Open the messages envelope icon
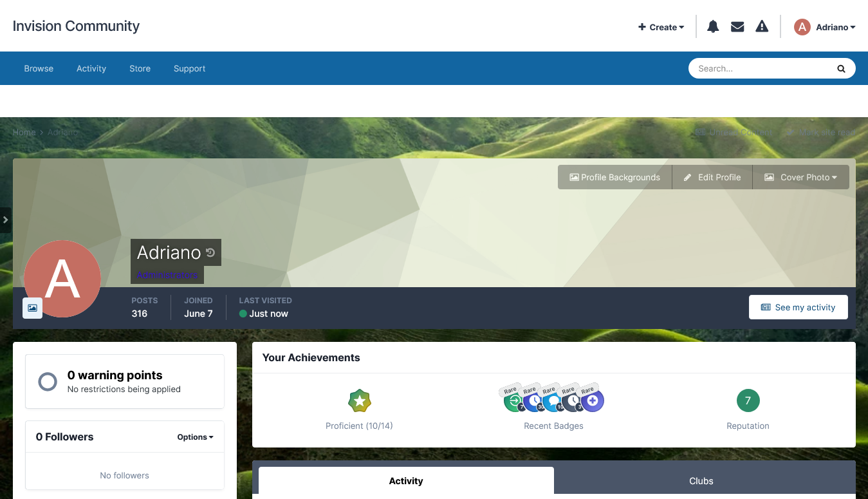 tap(737, 26)
